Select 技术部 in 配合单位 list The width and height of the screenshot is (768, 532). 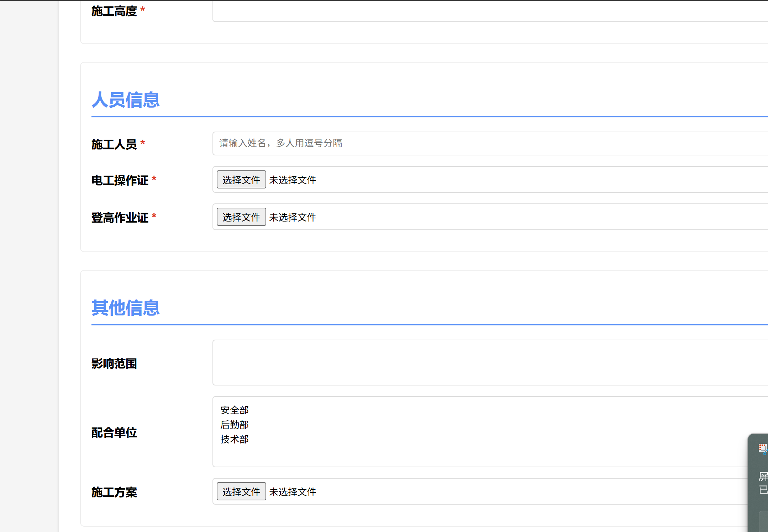tap(235, 439)
